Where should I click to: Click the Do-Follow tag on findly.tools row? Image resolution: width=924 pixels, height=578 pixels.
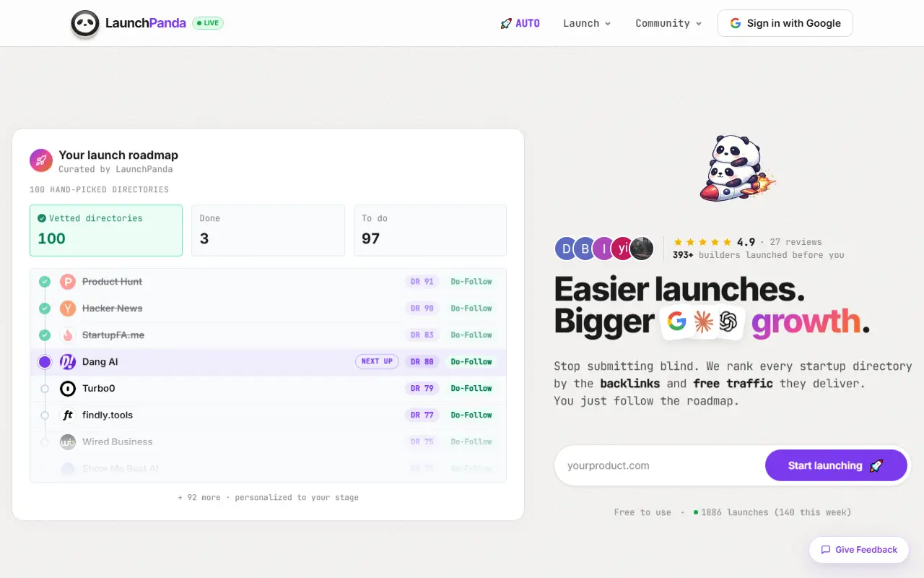tap(471, 415)
